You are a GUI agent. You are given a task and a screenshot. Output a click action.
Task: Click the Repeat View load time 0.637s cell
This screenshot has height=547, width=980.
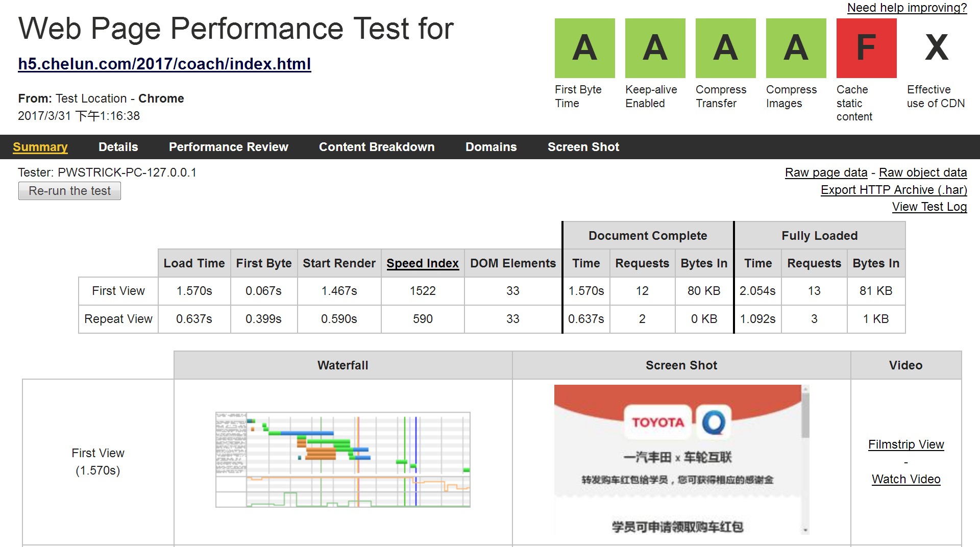(x=194, y=319)
